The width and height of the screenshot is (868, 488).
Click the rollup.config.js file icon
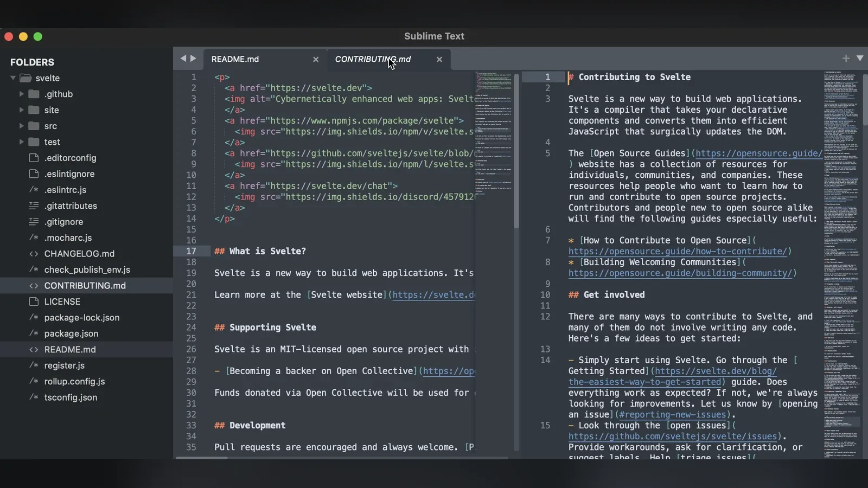(x=34, y=381)
